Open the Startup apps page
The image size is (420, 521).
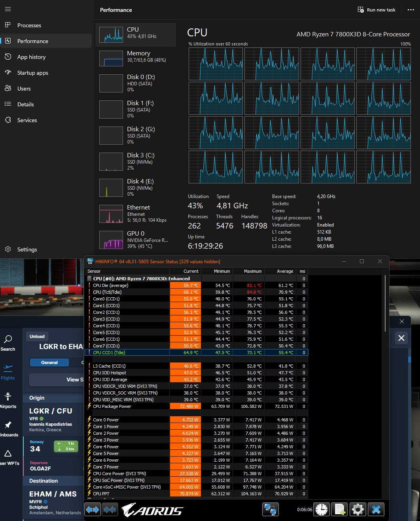(32, 73)
